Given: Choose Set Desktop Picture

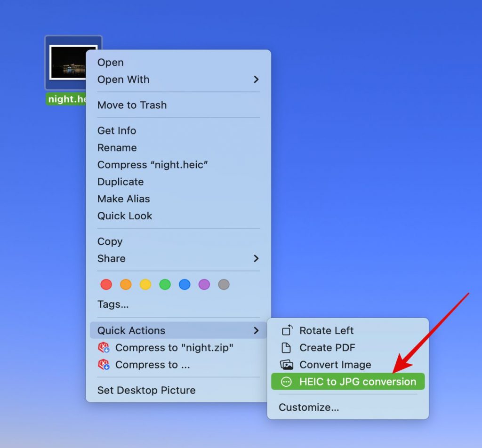Looking at the screenshot, I should coord(146,390).
